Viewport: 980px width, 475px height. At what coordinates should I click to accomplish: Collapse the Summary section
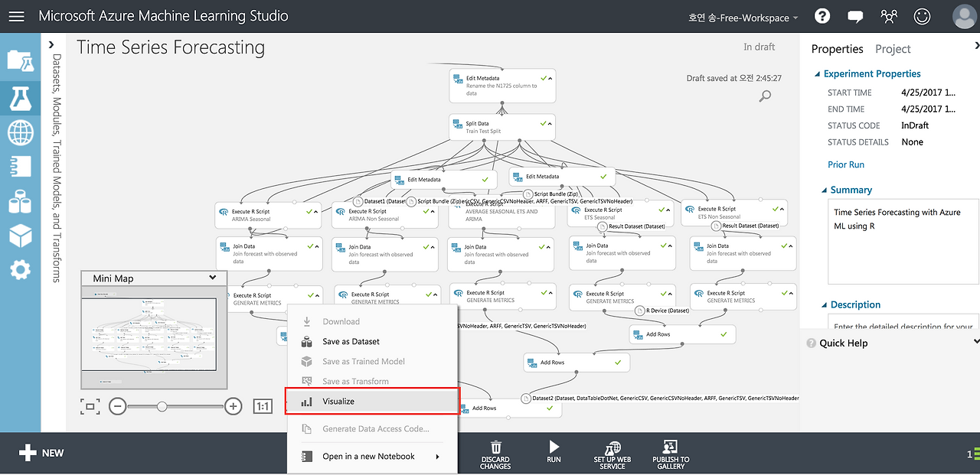point(823,190)
